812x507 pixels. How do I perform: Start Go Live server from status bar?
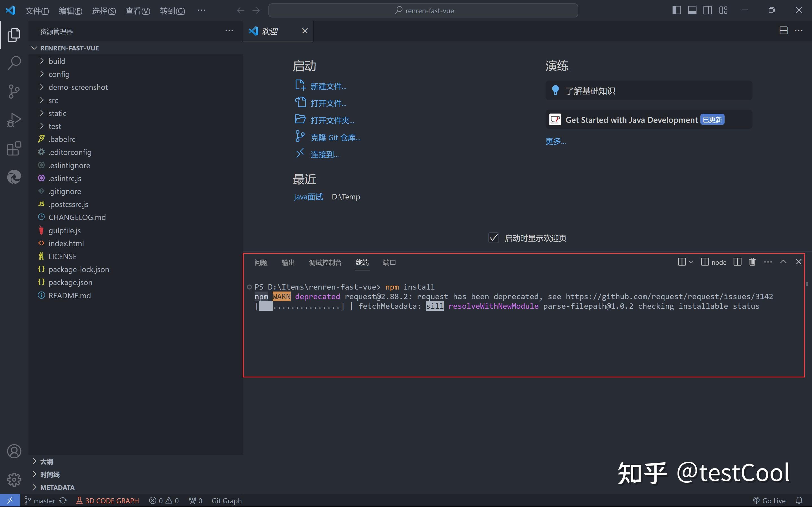tap(770, 500)
